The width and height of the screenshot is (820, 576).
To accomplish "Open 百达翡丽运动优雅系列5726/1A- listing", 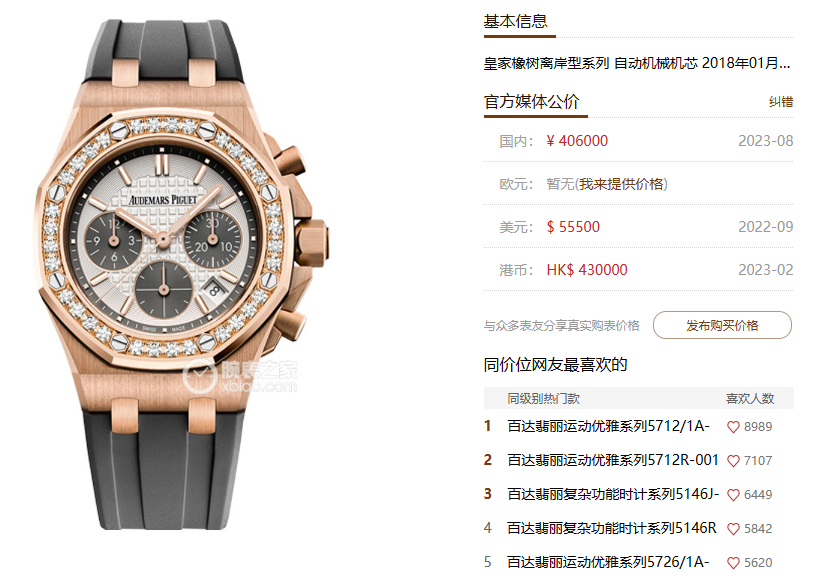I will (608, 562).
